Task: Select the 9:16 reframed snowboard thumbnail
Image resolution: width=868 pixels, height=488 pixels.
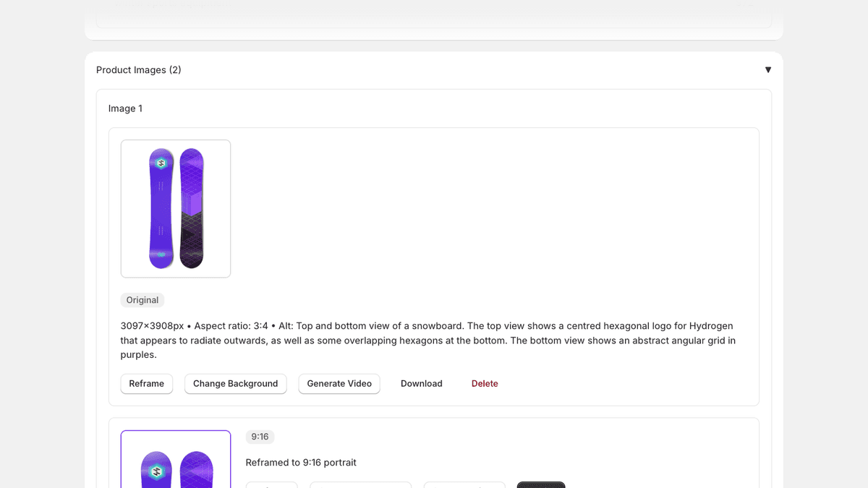Action: [x=176, y=463]
